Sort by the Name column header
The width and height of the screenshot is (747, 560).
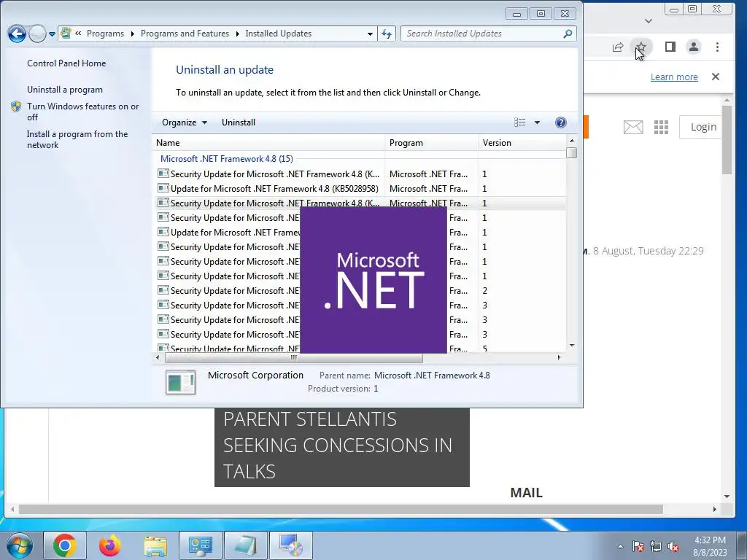[x=269, y=143]
